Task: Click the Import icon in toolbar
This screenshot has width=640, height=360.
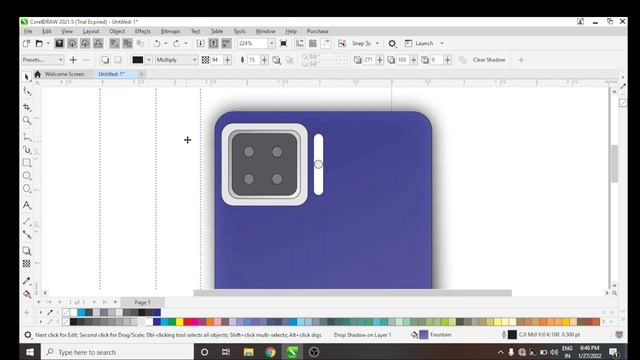Action: click(200, 43)
